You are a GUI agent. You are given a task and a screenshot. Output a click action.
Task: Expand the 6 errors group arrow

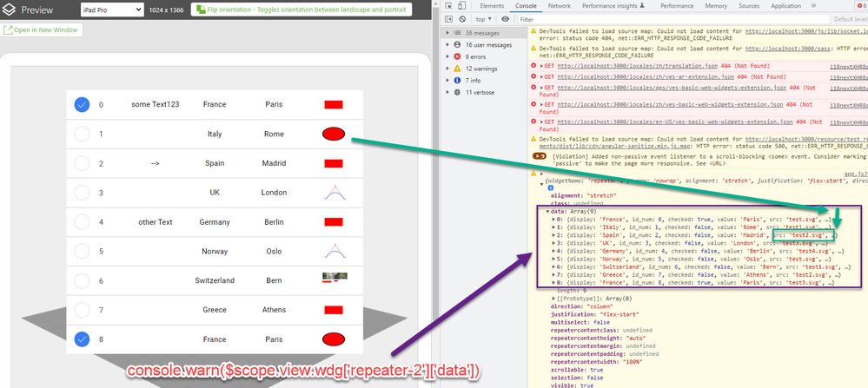pos(447,56)
